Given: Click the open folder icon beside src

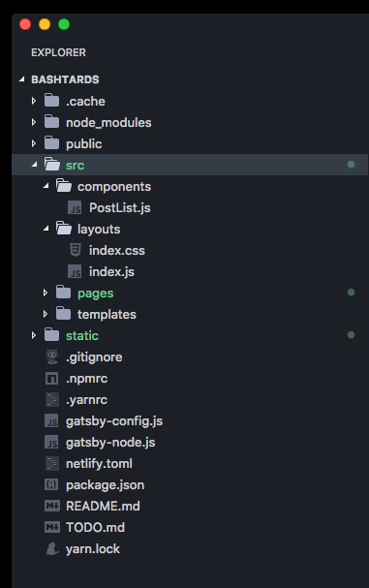Looking at the screenshot, I should 51,165.
